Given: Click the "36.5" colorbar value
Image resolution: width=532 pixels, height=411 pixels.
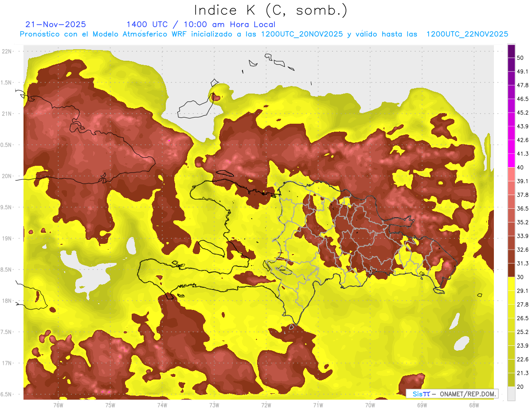Looking at the screenshot, I should pos(523,209).
